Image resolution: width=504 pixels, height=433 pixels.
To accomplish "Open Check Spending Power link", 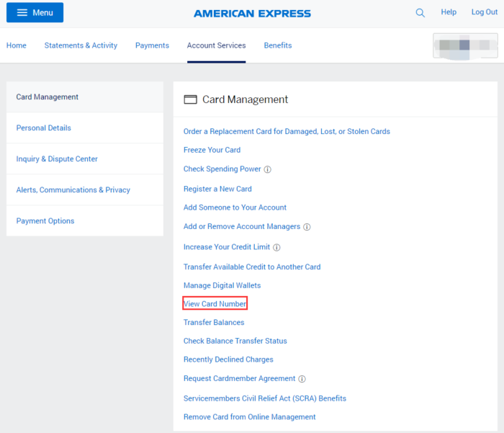I will [222, 169].
